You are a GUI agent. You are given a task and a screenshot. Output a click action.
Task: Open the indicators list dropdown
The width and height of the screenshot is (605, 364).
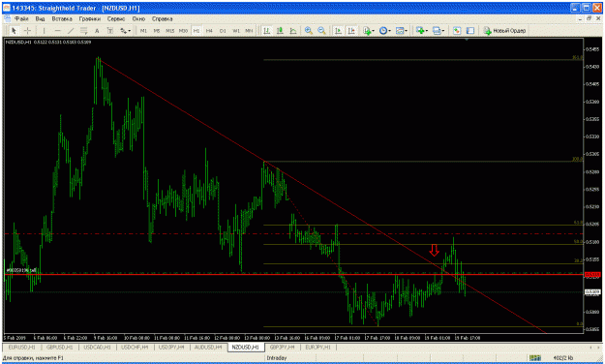coord(369,30)
